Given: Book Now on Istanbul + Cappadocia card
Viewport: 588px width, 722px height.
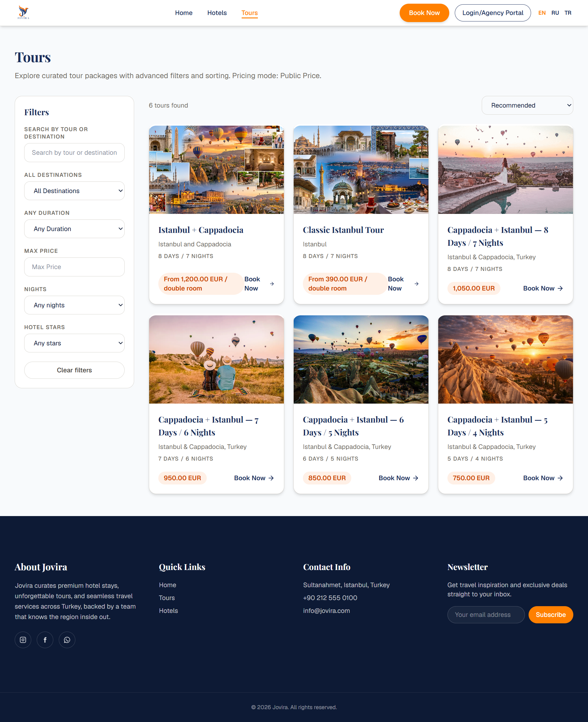Looking at the screenshot, I should [259, 284].
